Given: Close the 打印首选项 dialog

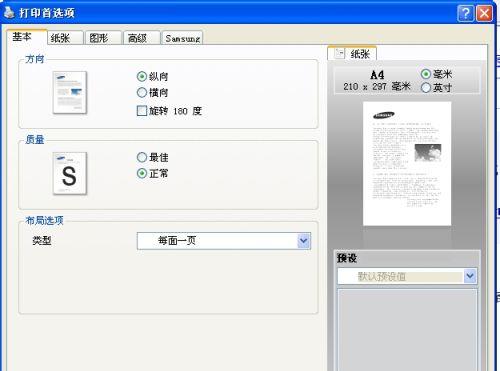Looking at the screenshot, I should point(484,13).
